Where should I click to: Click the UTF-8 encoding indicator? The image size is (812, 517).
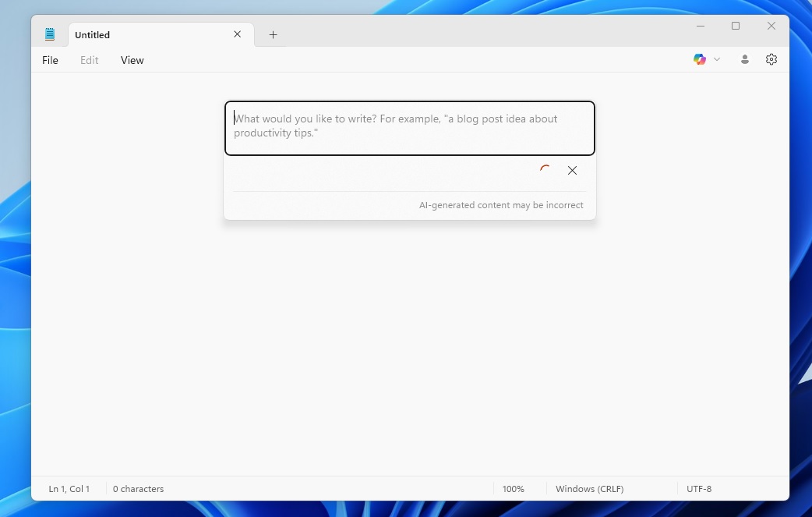(x=698, y=489)
